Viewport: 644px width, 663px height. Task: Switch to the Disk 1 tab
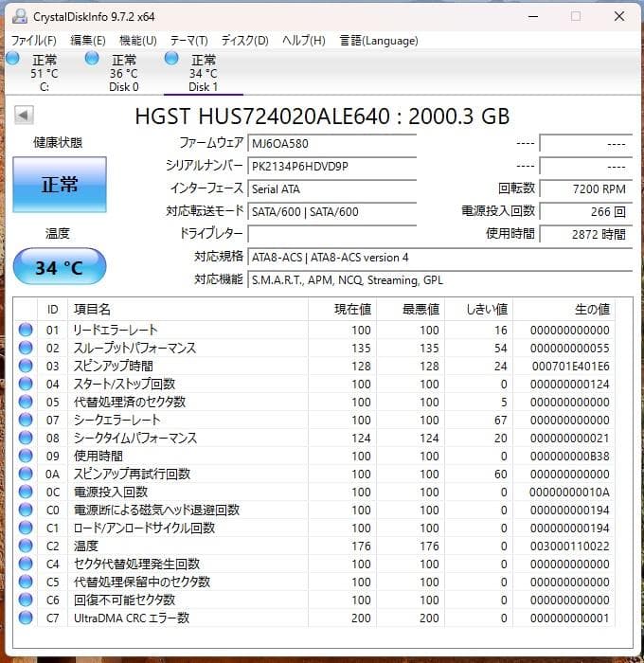point(203,73)
